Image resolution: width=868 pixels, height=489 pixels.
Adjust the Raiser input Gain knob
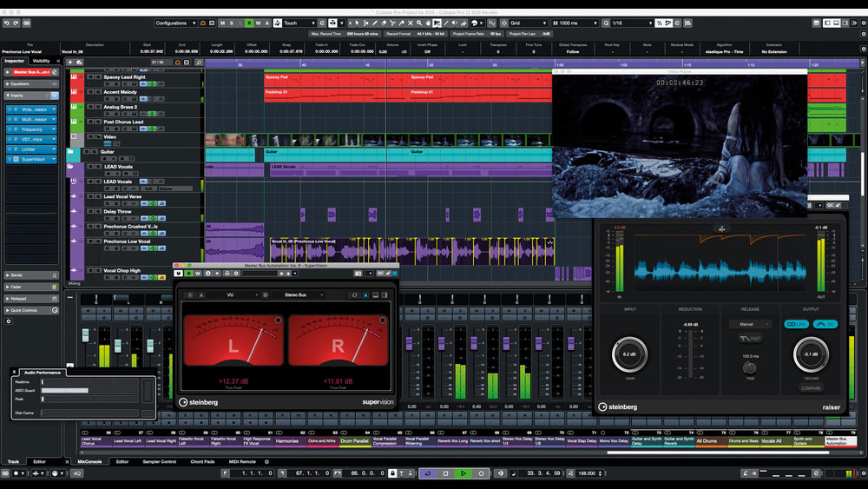tap(629, 354)
